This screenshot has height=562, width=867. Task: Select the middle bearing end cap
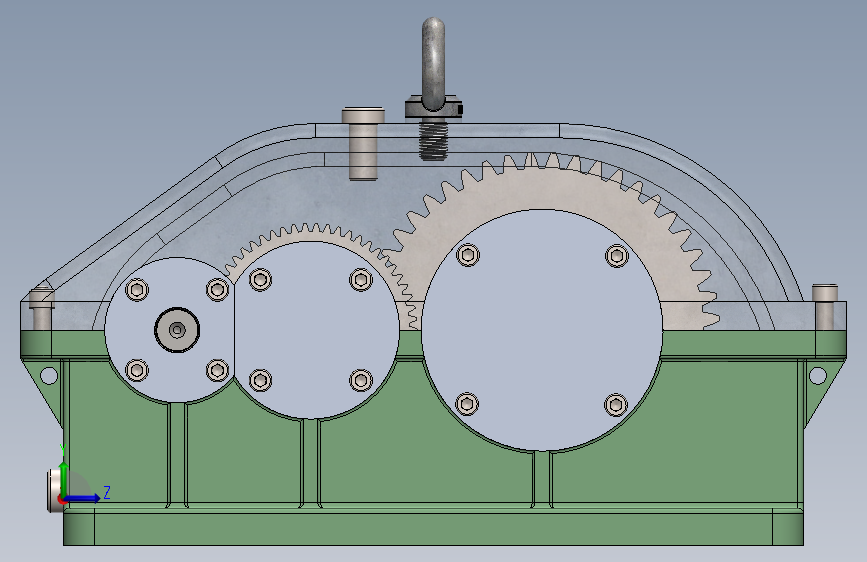316,330
